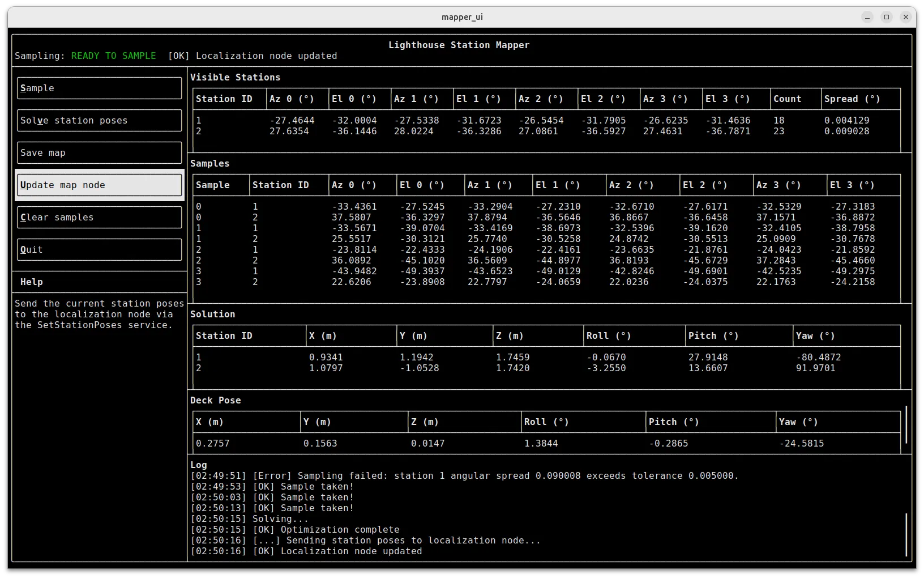Select samples value -49.6901
The height and width of the screenshot is (578, 924).
pyautogui.click(x=705, y=271)
